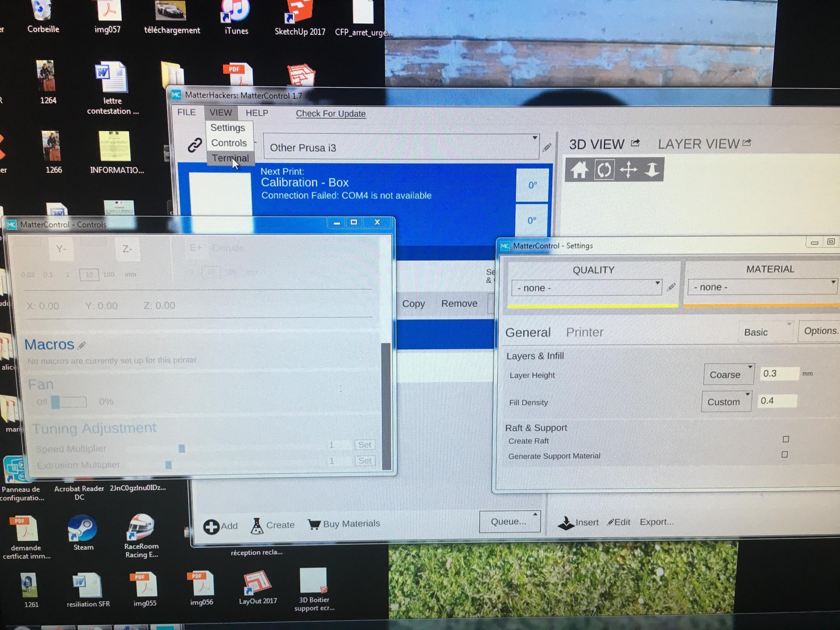Click the Fill Density value field
This screenshot has height=630, width=840.
click(x=777, y=401)
